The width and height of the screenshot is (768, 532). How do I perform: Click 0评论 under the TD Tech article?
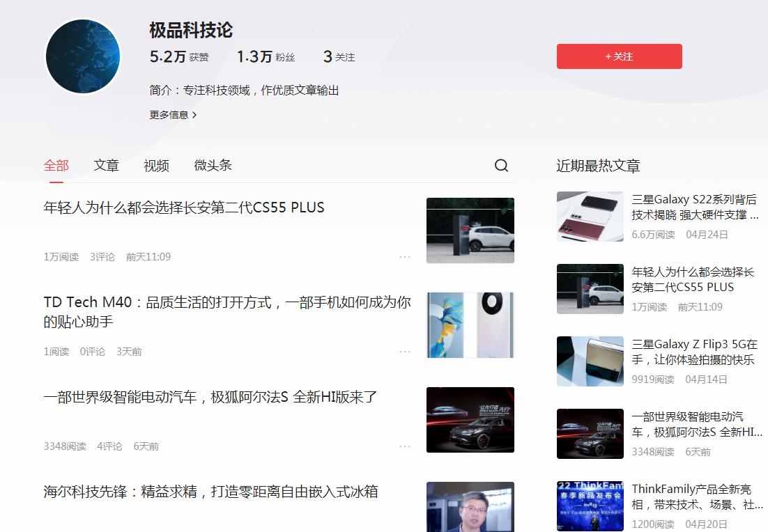93,352
